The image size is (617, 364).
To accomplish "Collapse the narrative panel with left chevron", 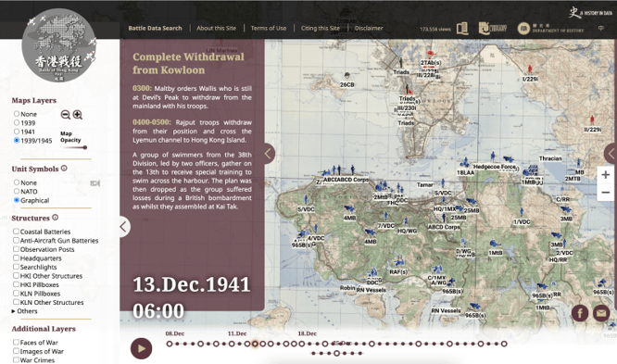I will (269, 154).
